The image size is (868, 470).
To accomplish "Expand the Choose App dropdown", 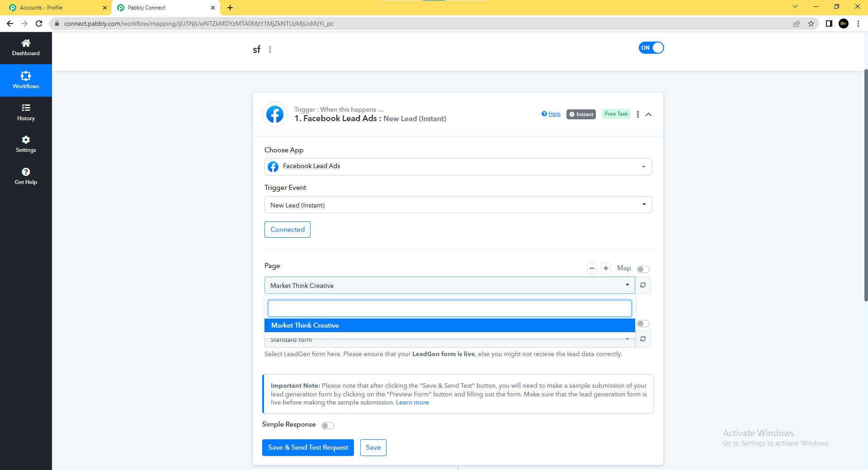I will click(458, 167).
